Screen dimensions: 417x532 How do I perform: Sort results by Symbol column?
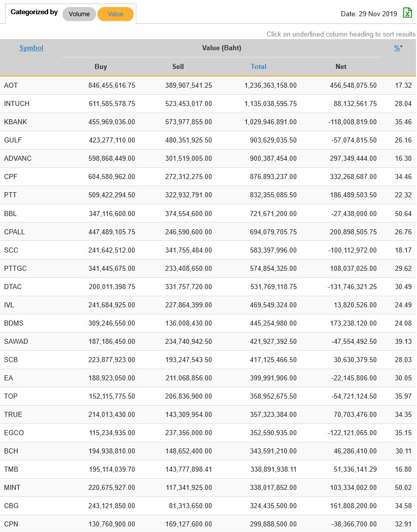(31, 48)
